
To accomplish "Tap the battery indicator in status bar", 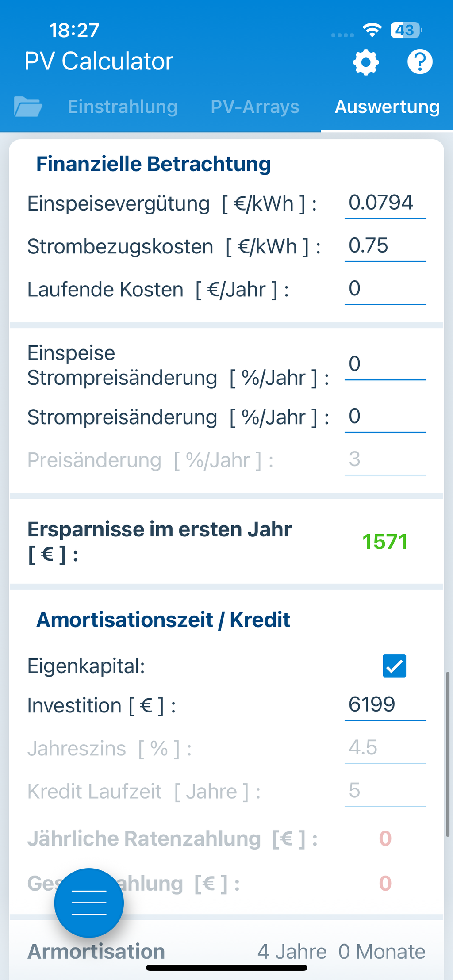I will [406, 30].
